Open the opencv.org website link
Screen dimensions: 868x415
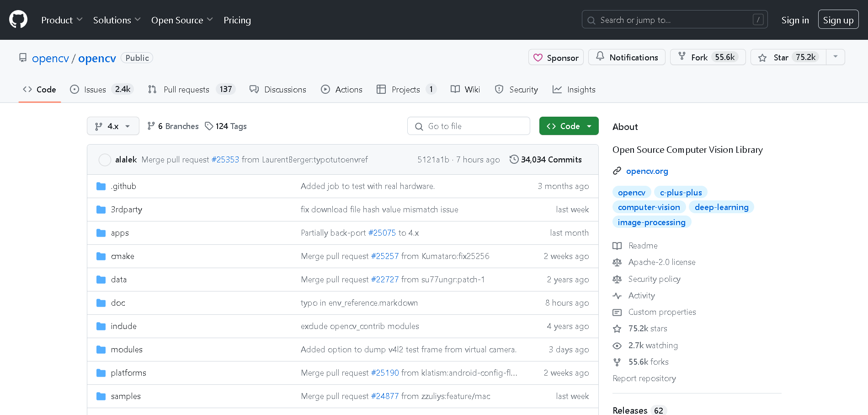click(647, 171)
